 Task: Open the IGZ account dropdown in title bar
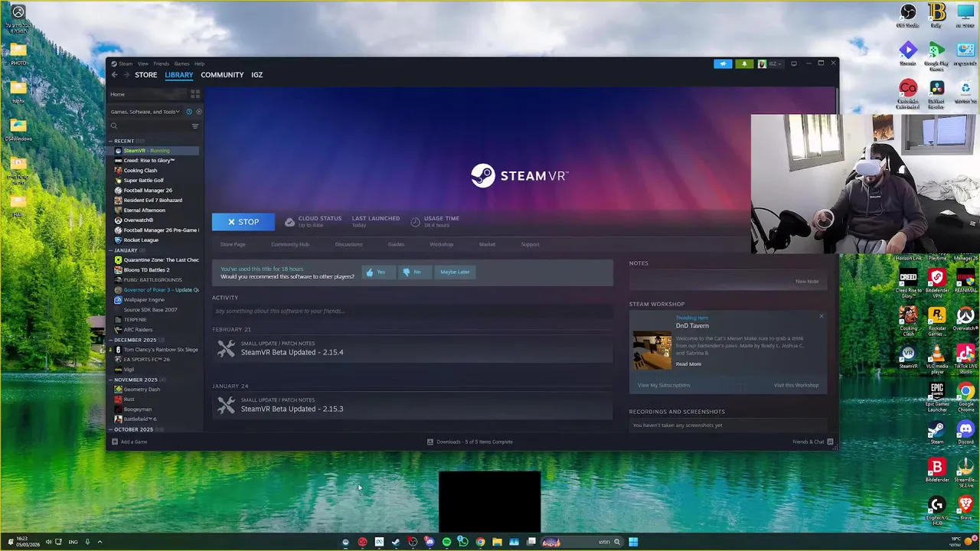(x=769, y=64)
